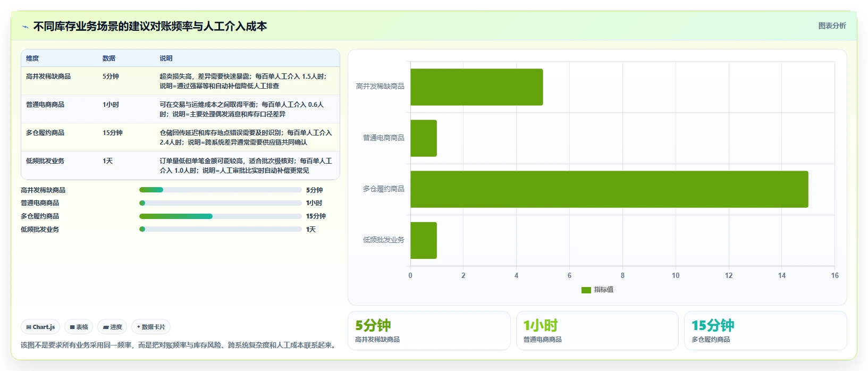Click progress label 低频批发业务 left of bar

click(x=40, y=230)
